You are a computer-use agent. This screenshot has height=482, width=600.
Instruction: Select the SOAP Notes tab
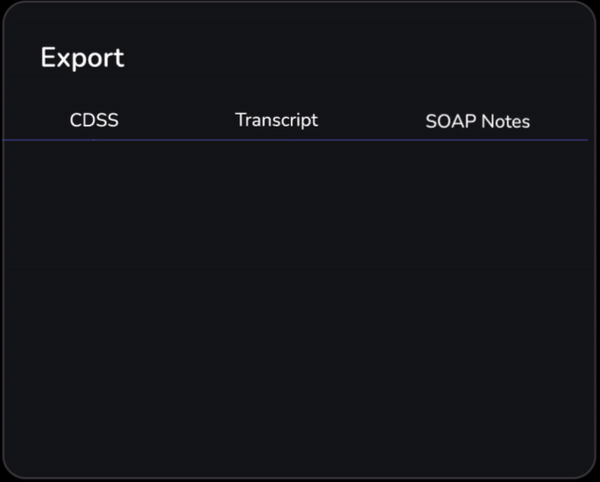tap(478, 121)
